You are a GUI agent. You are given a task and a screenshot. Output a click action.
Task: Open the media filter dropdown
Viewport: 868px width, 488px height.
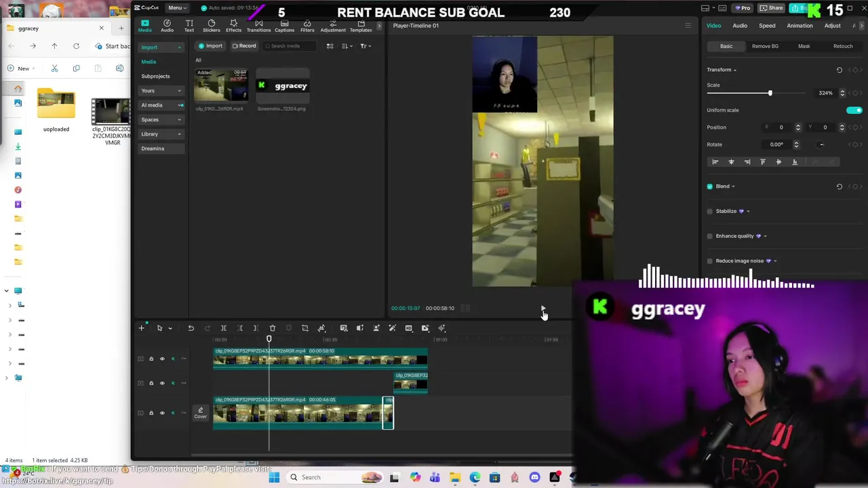click(x=365, y=46)
